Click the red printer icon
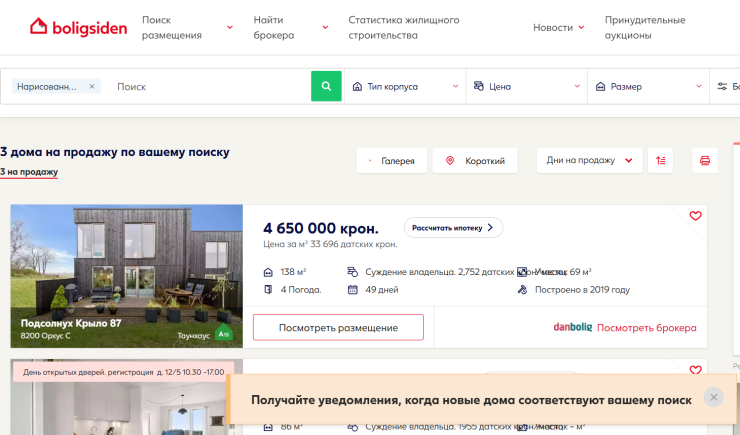 click(704, 160)
